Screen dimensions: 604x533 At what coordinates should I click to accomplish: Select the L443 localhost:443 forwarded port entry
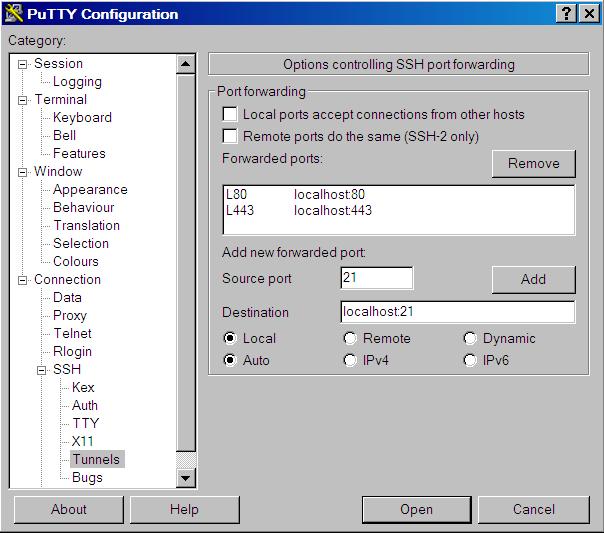point(399,210)
